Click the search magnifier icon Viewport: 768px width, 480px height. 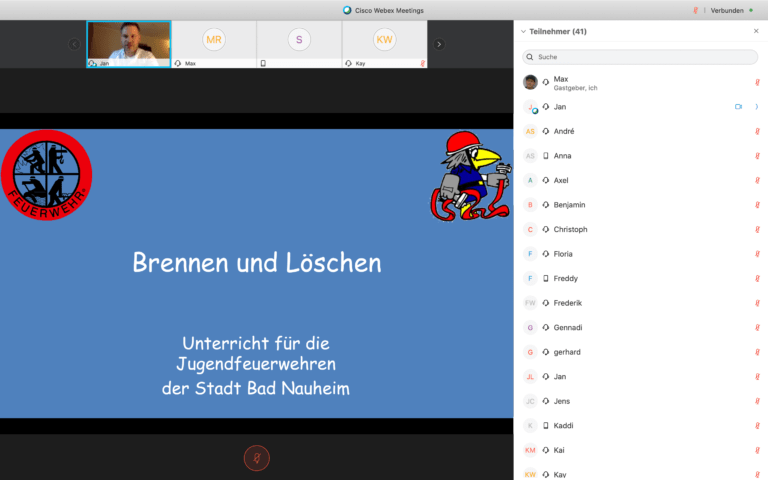tap(530, 57)
